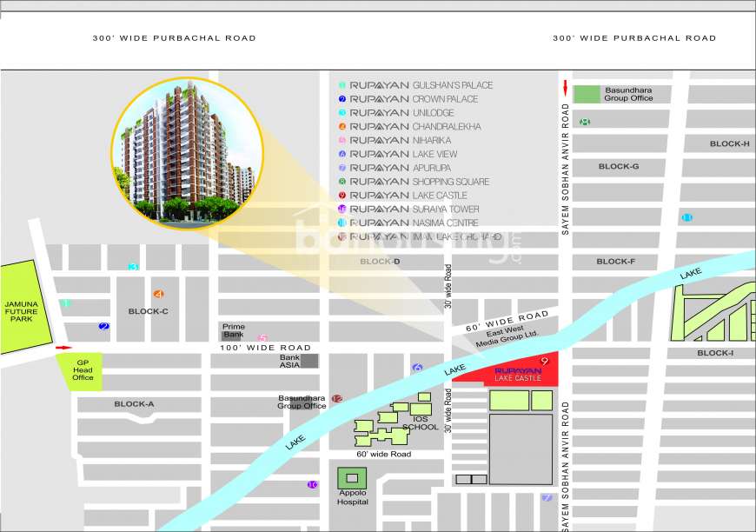756x532 pixels.
Task: Click the legend bullet beside Nasima Centre
Action: (342, 223)
